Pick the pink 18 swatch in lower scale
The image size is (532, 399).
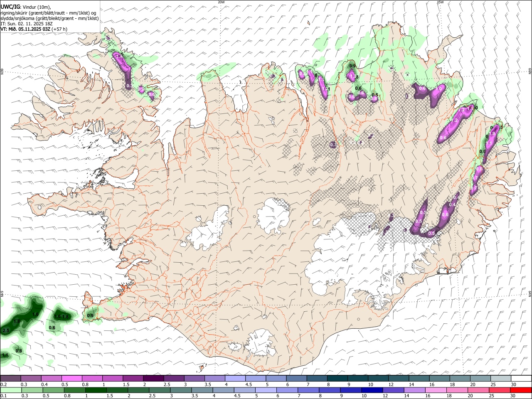click(456, 390)
